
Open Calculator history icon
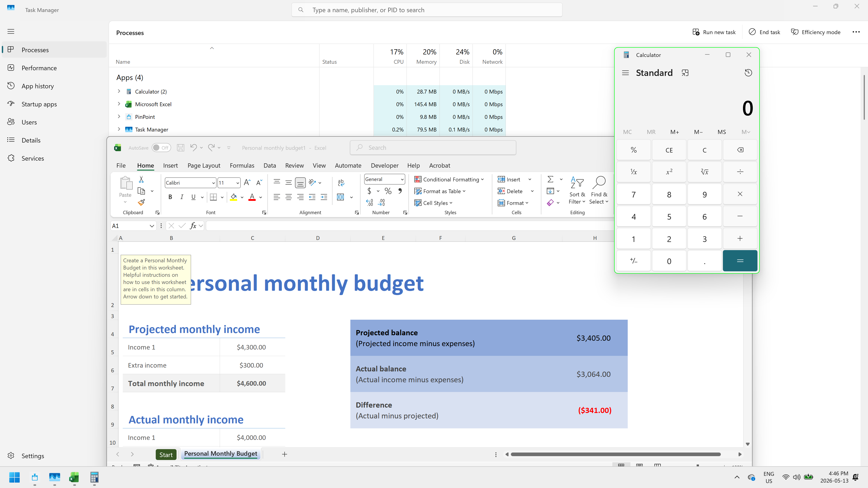coord(748,73)
